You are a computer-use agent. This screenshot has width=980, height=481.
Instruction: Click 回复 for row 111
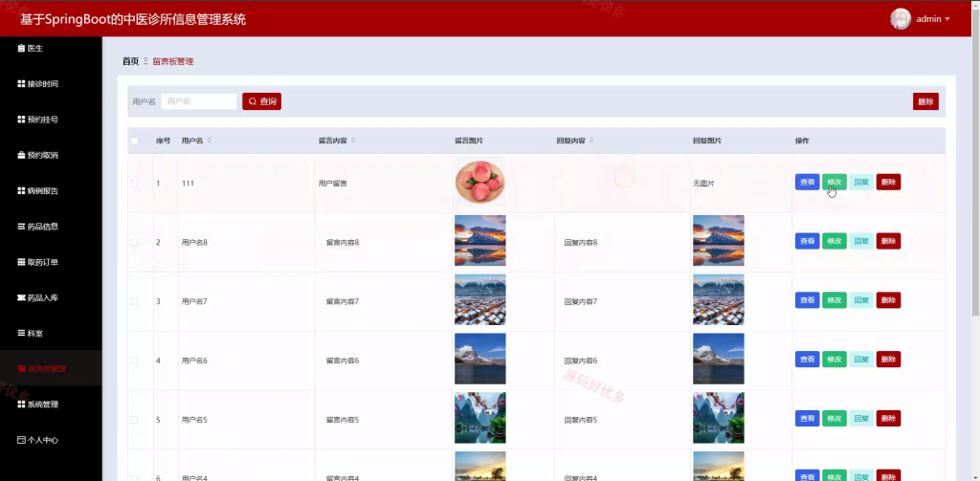point(861,182)
